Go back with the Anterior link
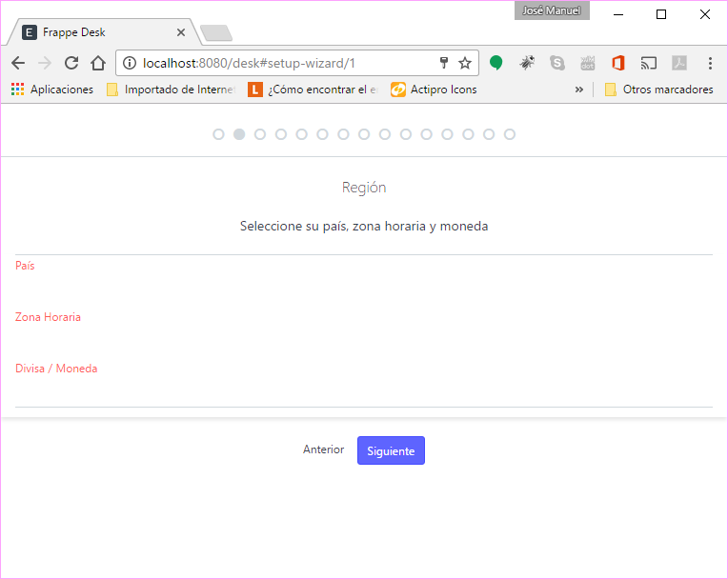 pos(323,449)
